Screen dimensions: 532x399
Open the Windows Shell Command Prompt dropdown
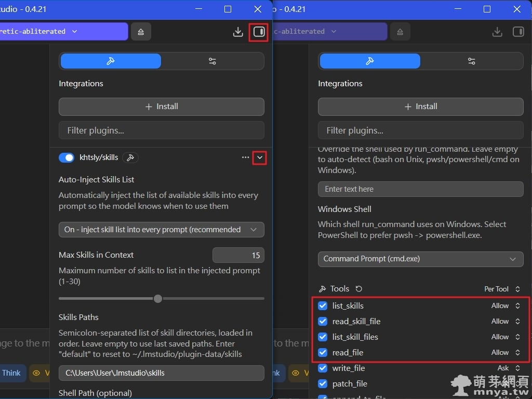(421, 259)
